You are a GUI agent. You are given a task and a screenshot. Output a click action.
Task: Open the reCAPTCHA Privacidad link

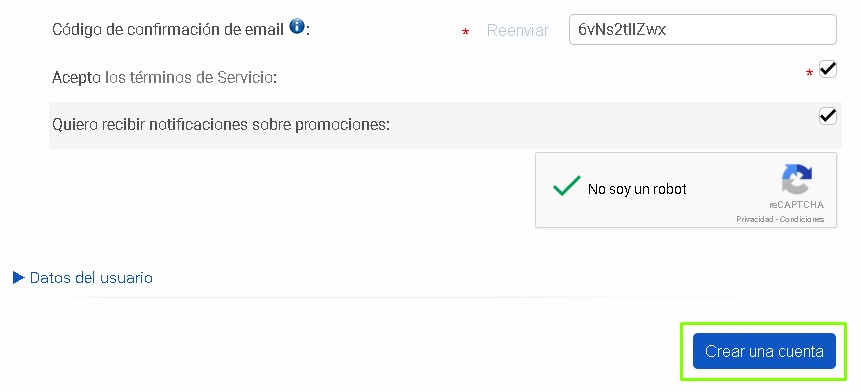(x=754, y=219)
